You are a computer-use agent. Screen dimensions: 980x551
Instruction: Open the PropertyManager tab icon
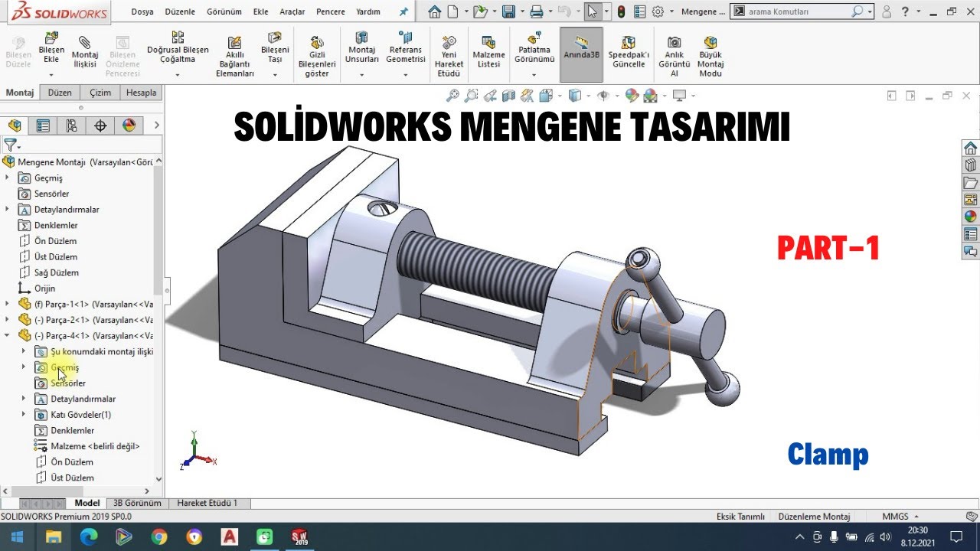[43, 126]
